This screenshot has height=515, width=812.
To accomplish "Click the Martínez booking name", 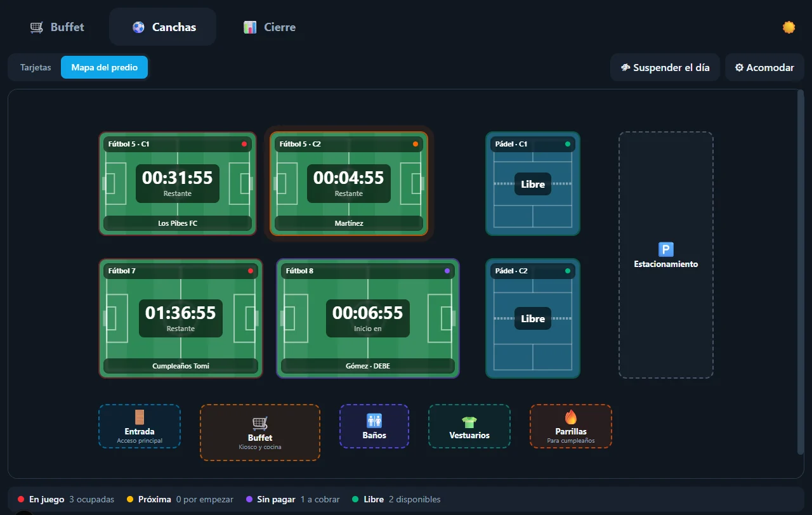I will point(349,223).
